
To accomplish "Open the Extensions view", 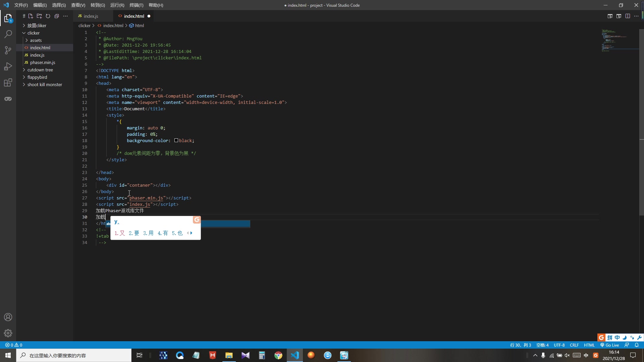I will [8, 82].
